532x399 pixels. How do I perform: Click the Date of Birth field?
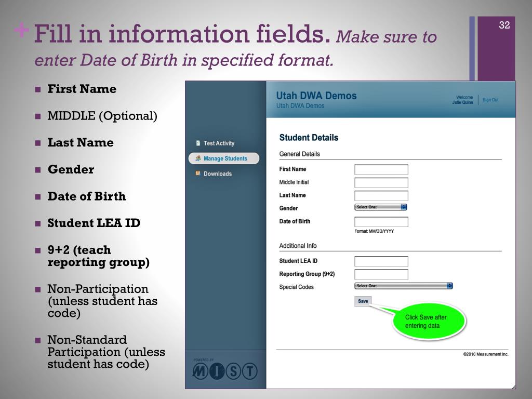381,222
